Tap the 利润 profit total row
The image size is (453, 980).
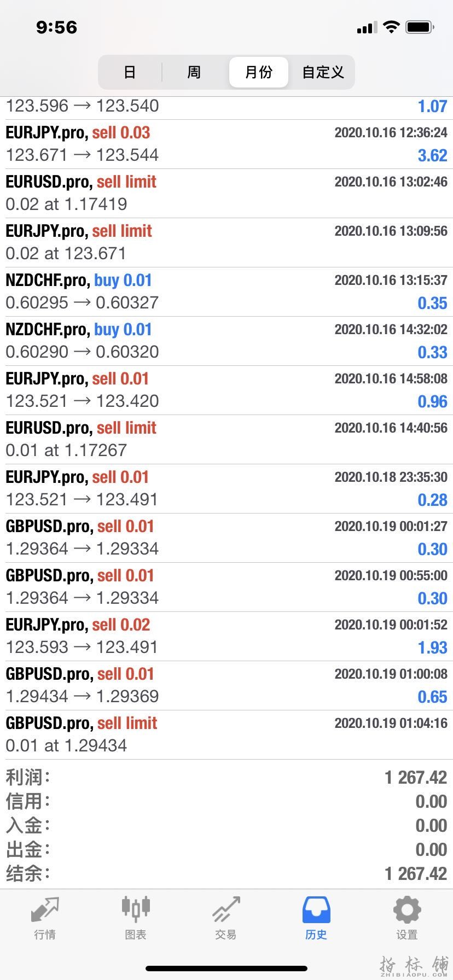(x=226, y=777)
